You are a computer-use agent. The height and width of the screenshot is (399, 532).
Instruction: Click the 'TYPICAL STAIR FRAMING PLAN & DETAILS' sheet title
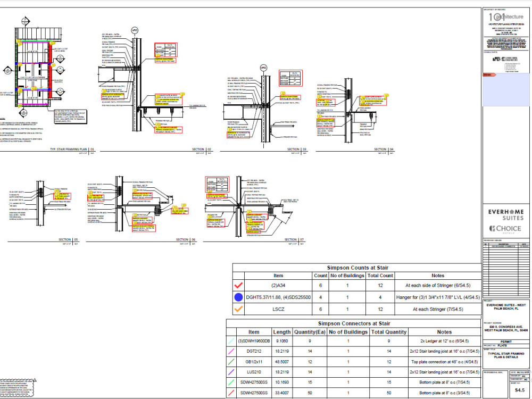506,355
